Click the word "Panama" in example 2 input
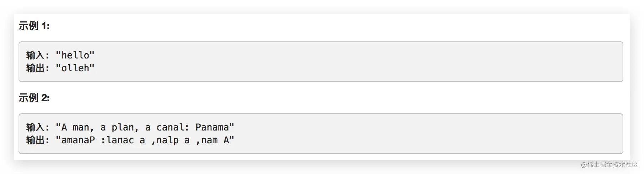Viewport: 644px width, 174px height. (x=212, y=127)
